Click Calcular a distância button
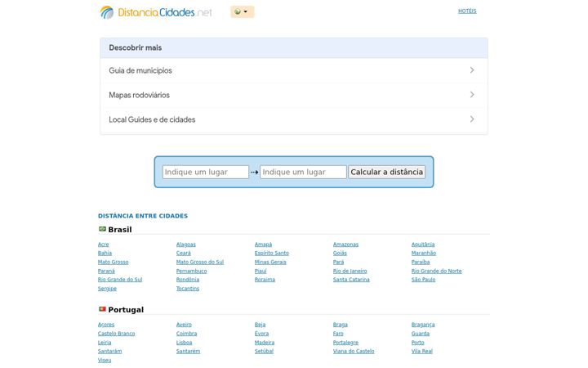The width and height of the screenshot is (588, 368). 386,172
